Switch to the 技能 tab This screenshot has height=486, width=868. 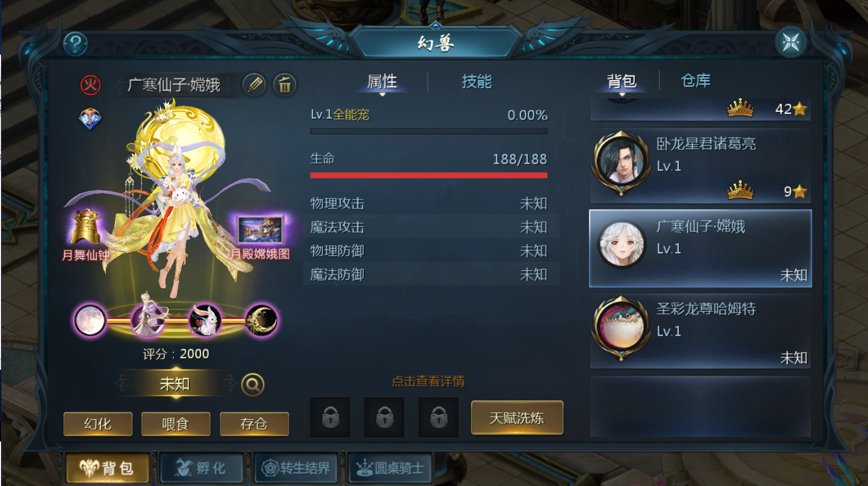(x=477, y=81)
